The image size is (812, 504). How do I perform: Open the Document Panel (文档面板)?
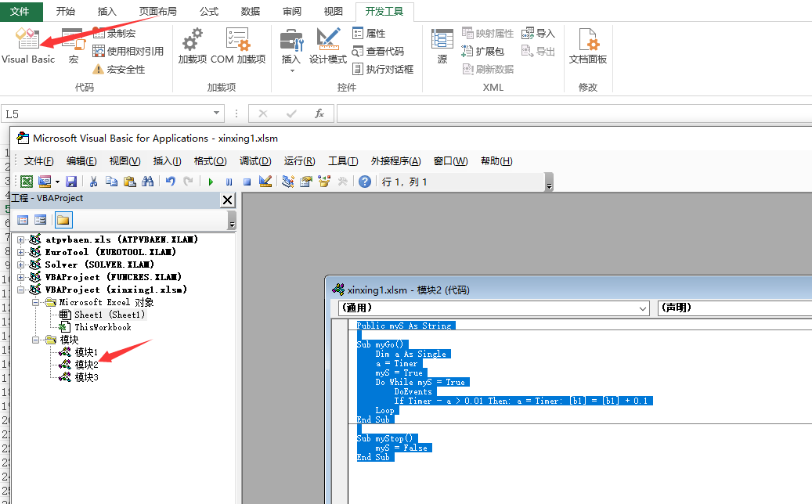point(588,47)
